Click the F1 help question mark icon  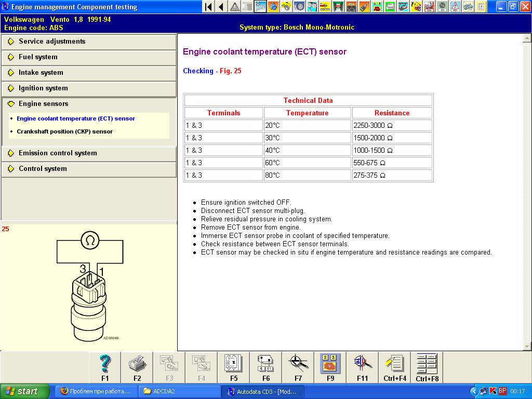[105, 367]
